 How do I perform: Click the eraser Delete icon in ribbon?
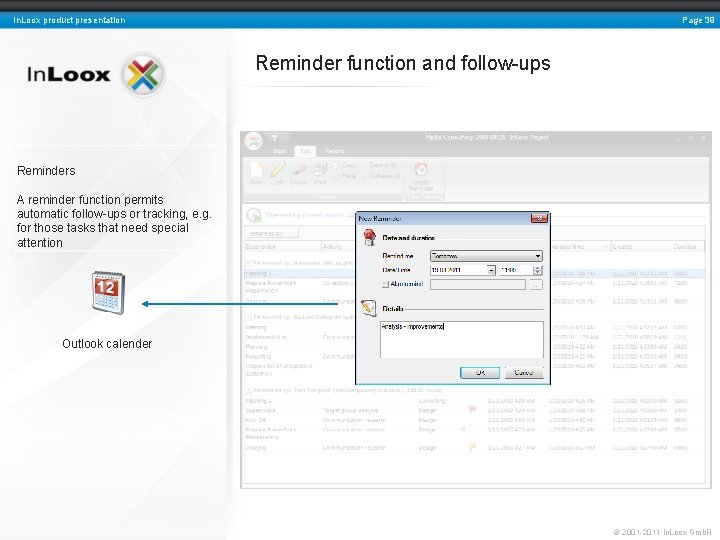point(298,174)
